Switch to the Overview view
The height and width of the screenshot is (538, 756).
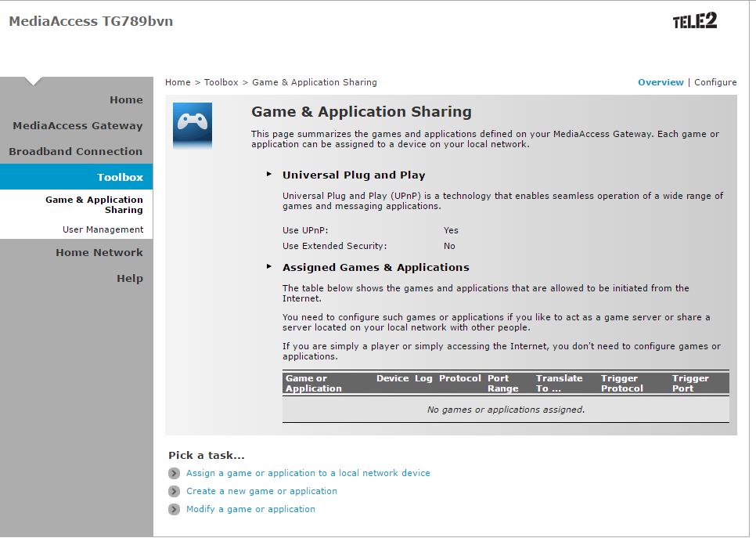(x=661, y=82)
